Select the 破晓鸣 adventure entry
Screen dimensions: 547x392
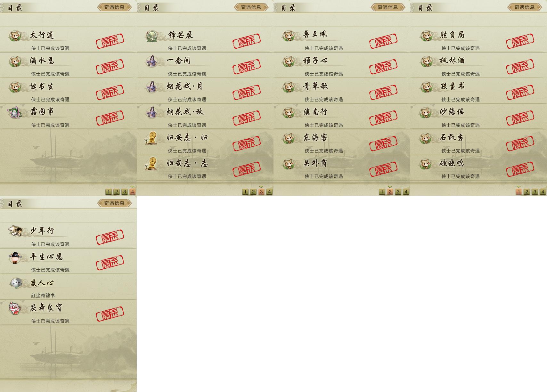pos(478,167)
